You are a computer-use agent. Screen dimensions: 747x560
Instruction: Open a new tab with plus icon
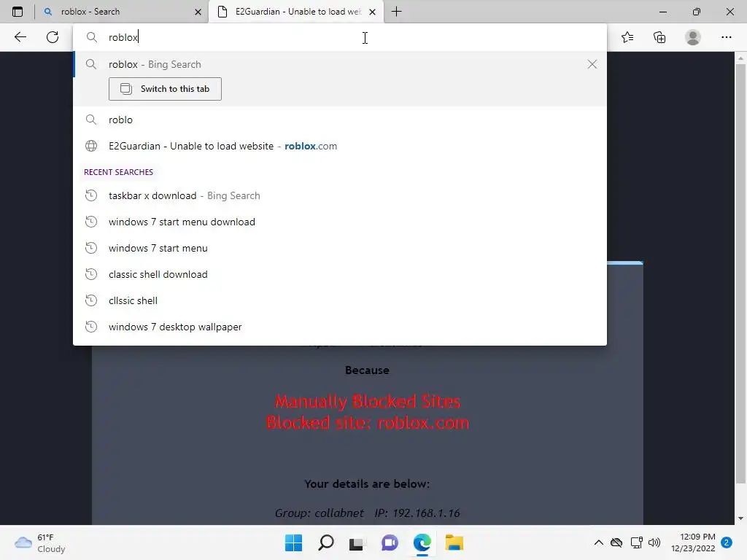[396, 12]
